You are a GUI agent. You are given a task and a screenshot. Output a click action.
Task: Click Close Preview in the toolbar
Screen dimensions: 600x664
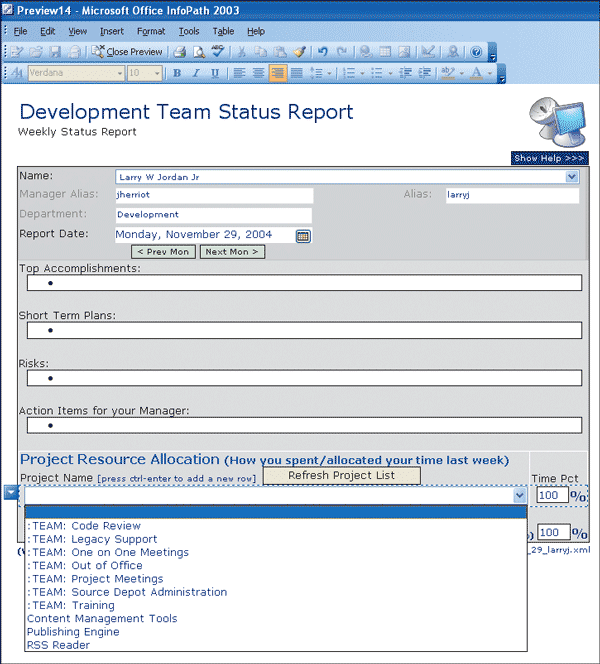pos(127,52)
